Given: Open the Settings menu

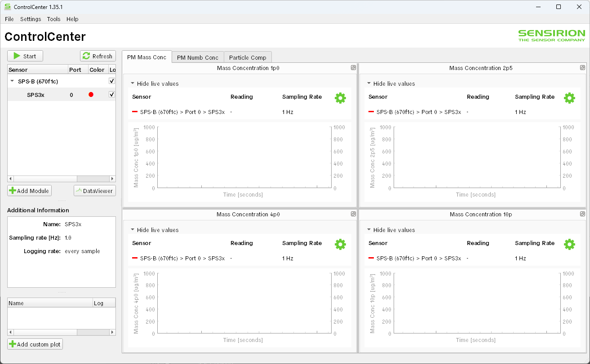Looking at the screenshot, I should [x=31, y=19].
